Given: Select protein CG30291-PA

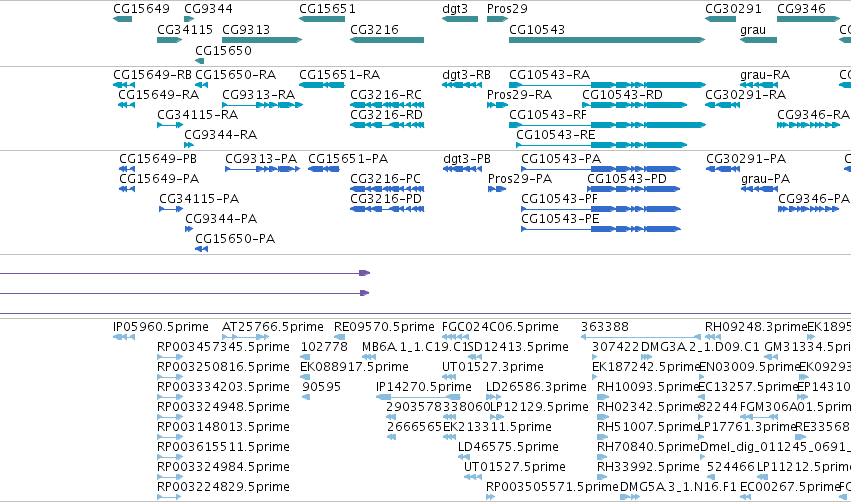Looking at the screenshot, I should coord(746,159).
